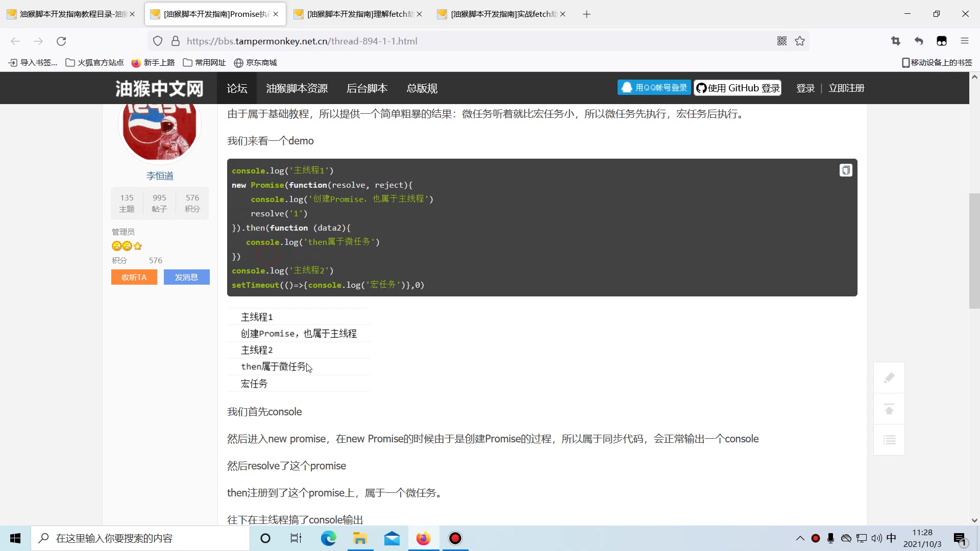The image size is (980, 551).
Task: Copy the code block with the copy icon
Action: click(x=846, y=170)
